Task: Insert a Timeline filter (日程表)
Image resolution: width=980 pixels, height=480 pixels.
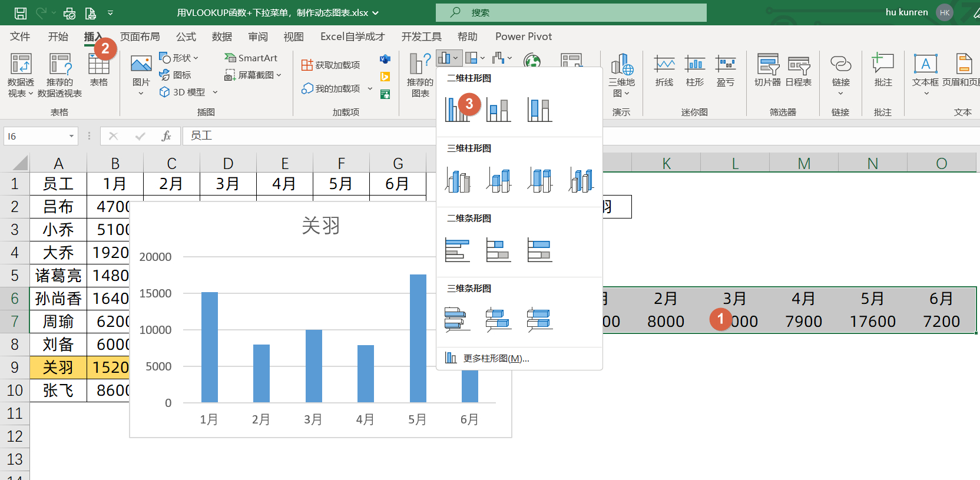Action: pos(799,70)
